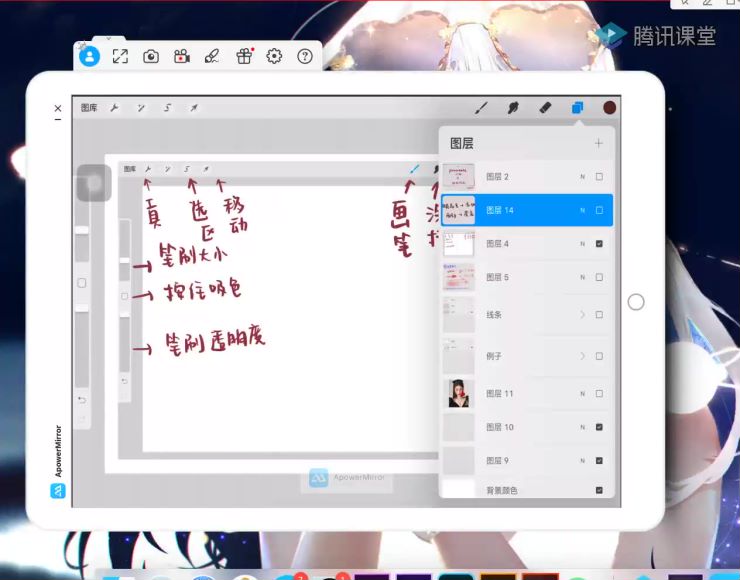Toggle visibility checkbox of 线条 group
Viewport: 740px width, 580px height.
coord(599,315)
